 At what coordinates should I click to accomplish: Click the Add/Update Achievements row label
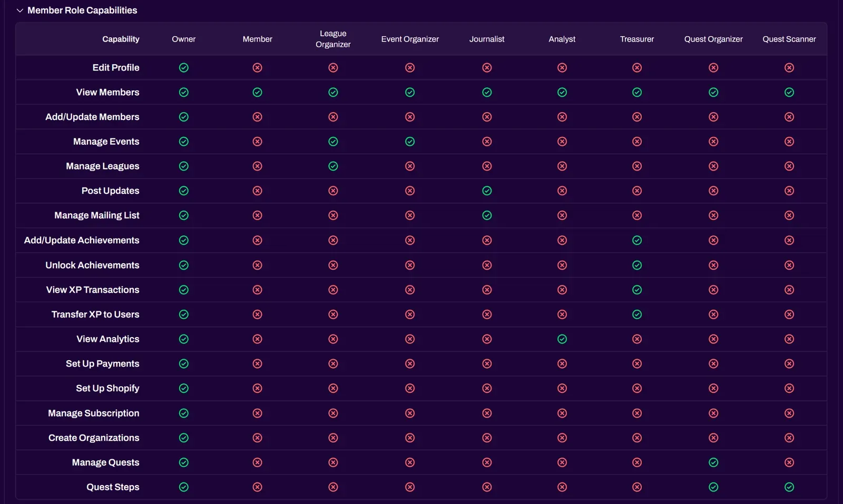(82, 240)
